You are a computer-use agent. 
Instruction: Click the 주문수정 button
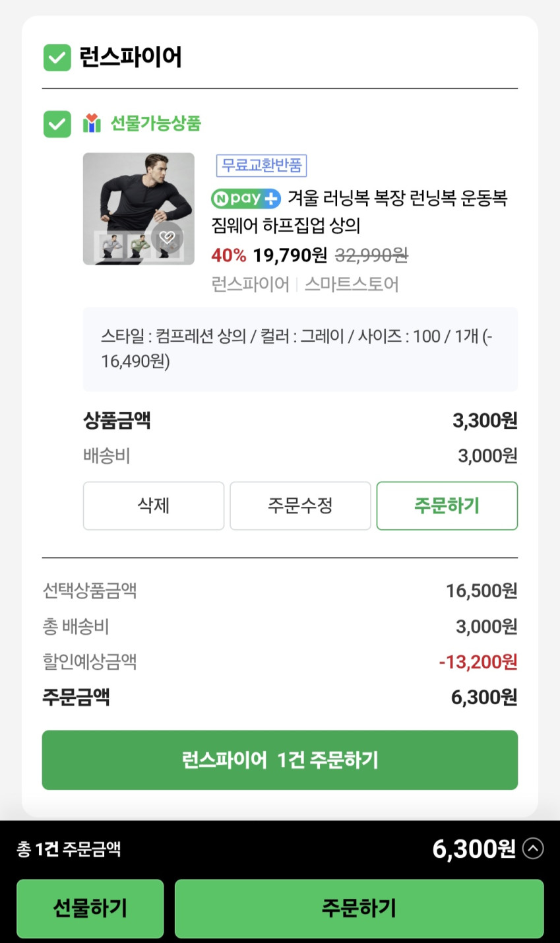pos(300,505)
